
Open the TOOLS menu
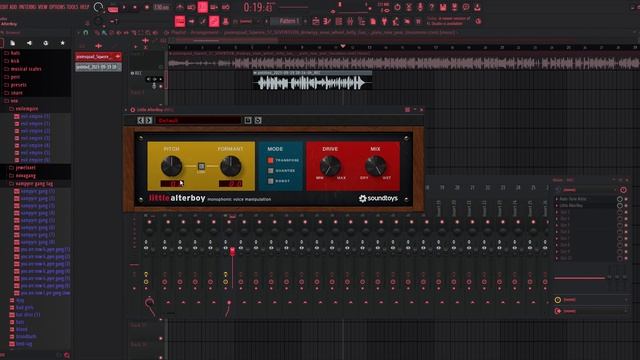[x=72, y=7]
